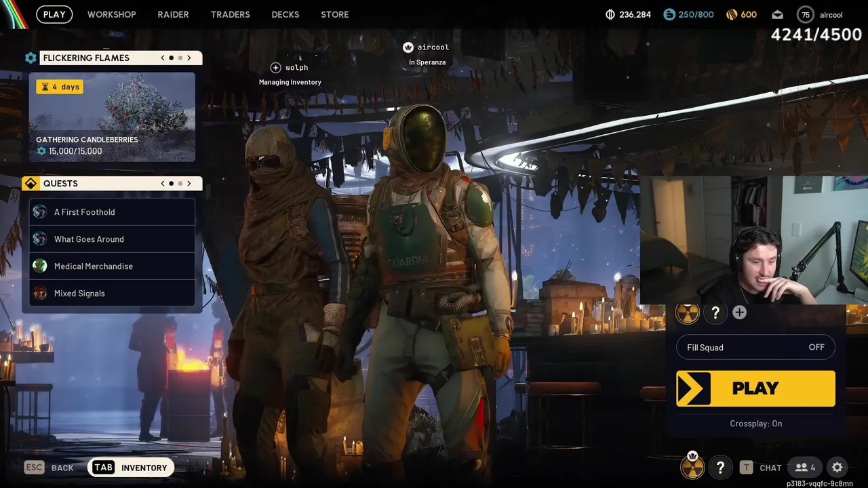Toggle the Crossplay: On setting
This screenshot has height=488, width=868.
pyautogui.click(x=755, y=424)
